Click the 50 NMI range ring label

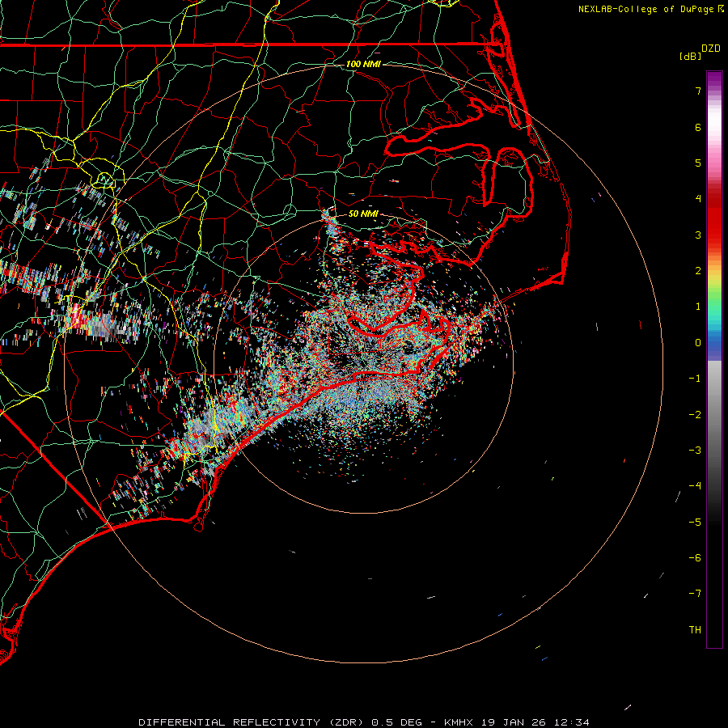[363, 214]
